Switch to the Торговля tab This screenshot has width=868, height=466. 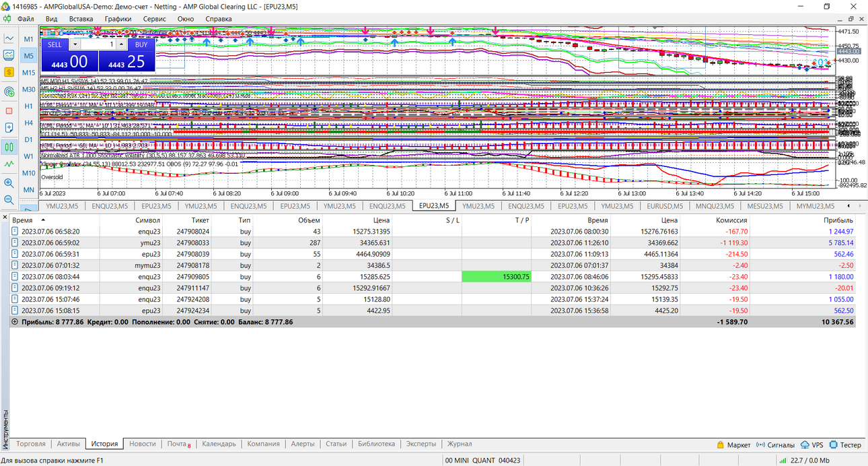point(31,444)
